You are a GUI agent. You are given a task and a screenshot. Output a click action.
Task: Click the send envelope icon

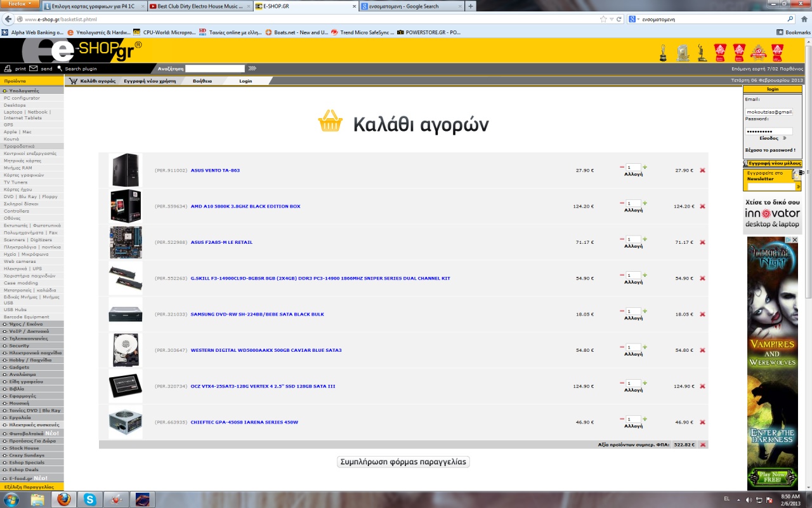32,69
